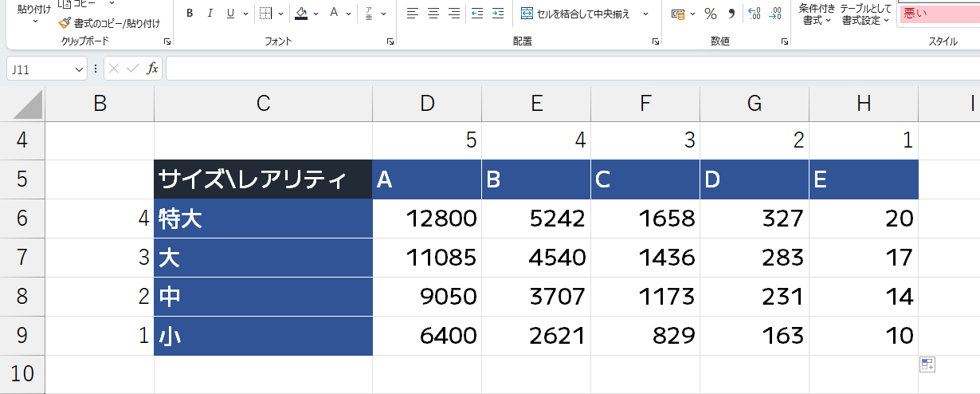Select row 9 header

pos(22,336)
